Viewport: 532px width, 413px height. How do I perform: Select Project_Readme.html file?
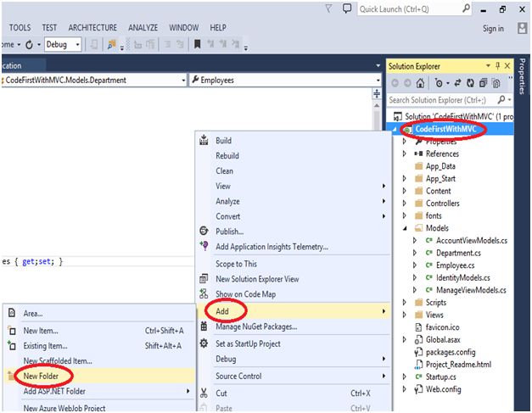458,364
